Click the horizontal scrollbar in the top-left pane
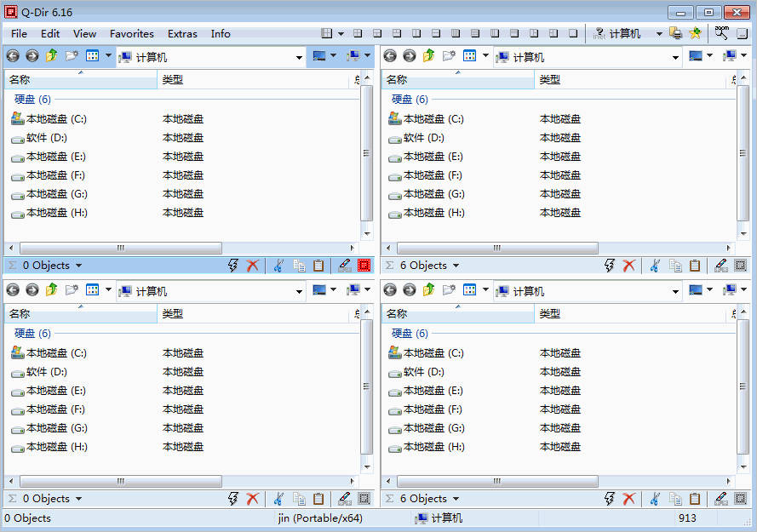Image resolution: width=757 pixels, height=532 pixels. click(x=121, y=249)
